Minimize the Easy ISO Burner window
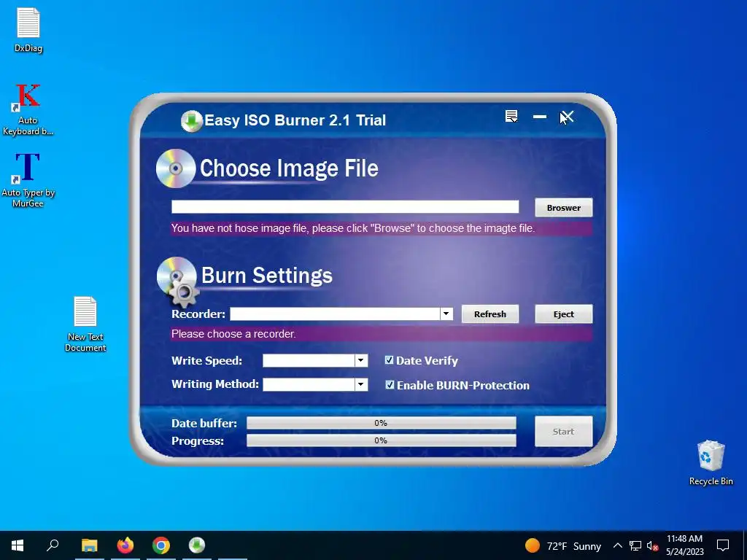This screenshot has width=747, height=560. [x=539, y=116]
